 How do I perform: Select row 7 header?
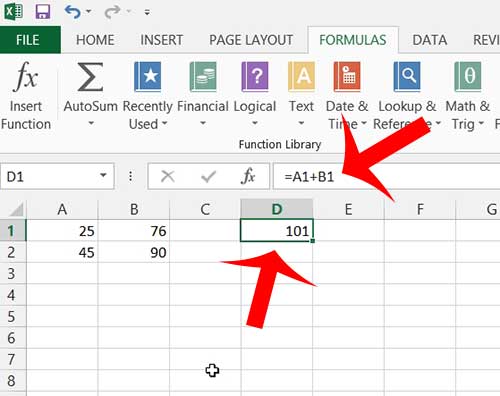coord(13,359)
